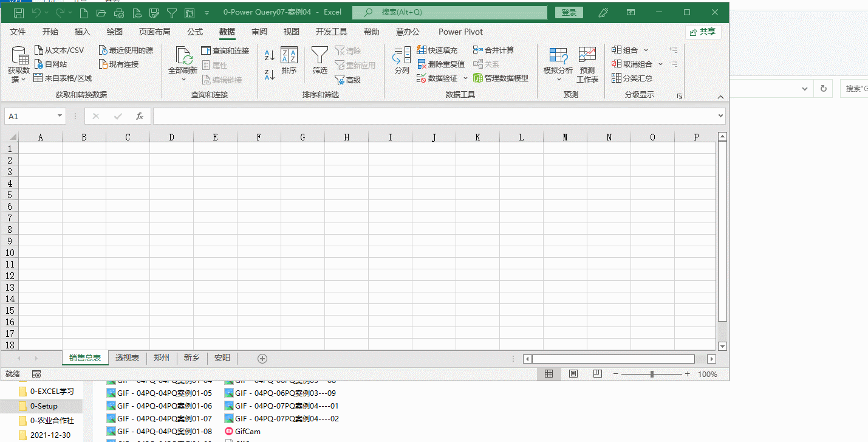Click the Share (共享) button

(703, 32)
